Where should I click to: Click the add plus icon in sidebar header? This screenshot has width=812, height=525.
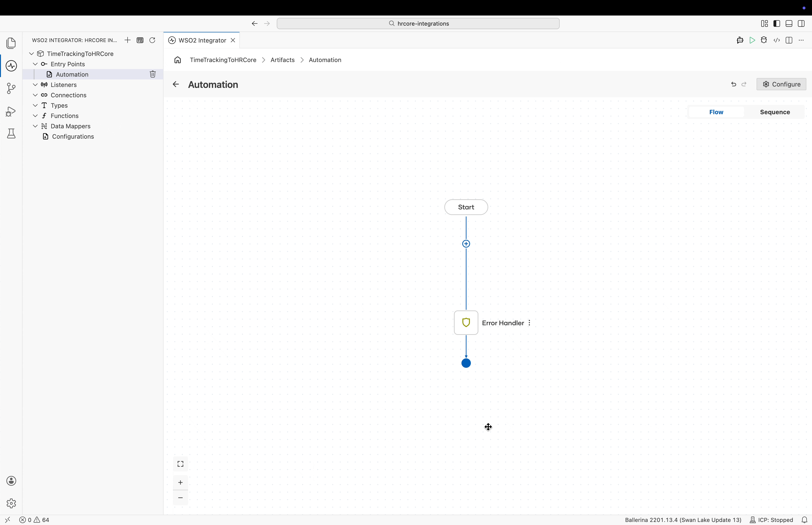[x=127, y=40]
